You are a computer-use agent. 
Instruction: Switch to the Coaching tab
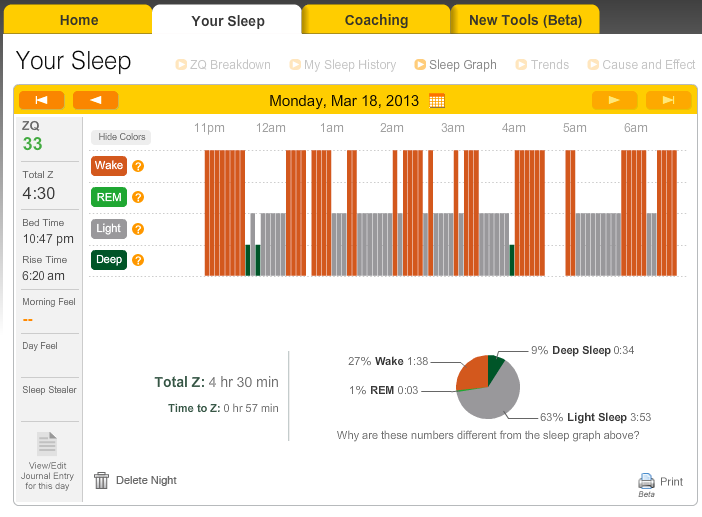[x=376, y=20]
